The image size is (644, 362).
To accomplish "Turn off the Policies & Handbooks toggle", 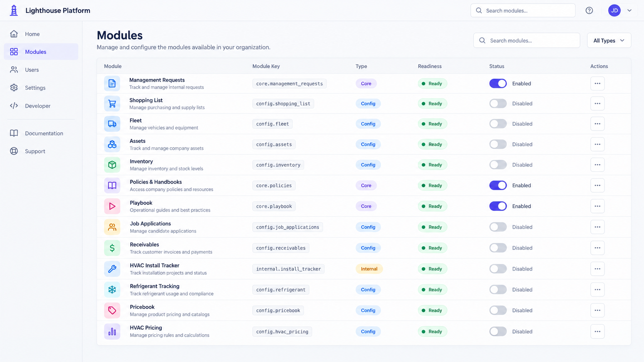I will tap(498, 185).
